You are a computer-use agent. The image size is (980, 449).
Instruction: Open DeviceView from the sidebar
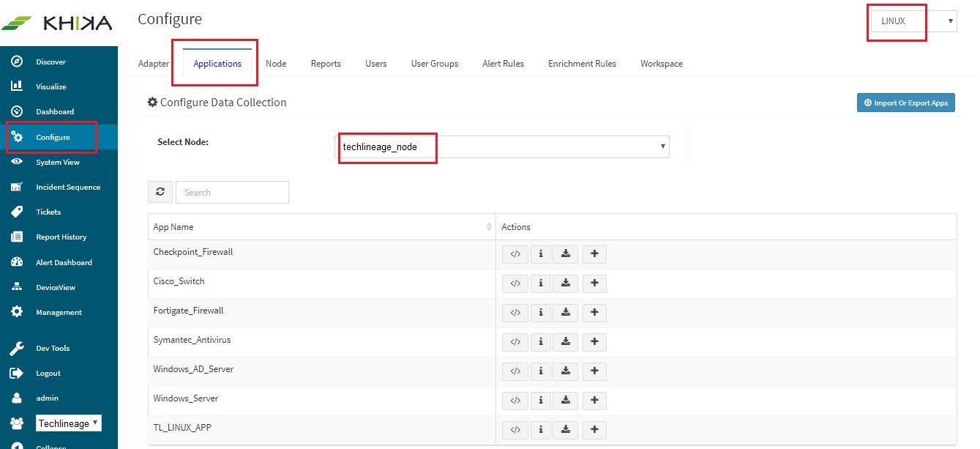59,287
